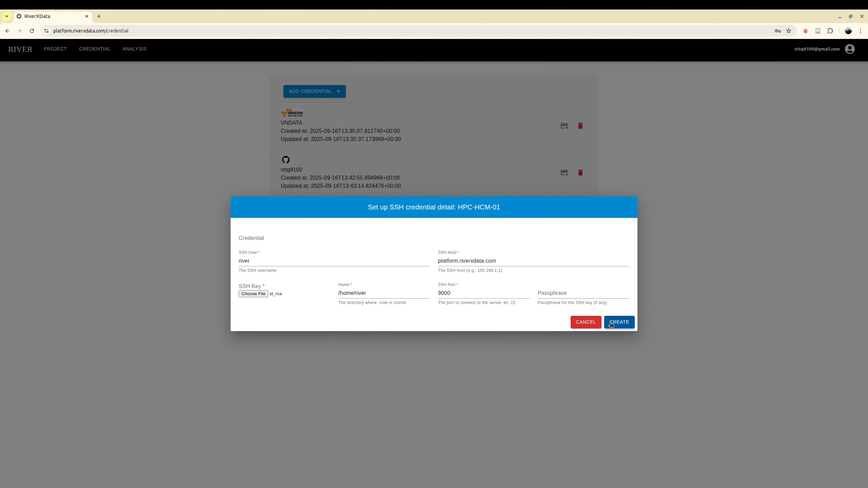This screenshot has width=868, height=488.
Task: Click the Home directory field
Action: 383,293
